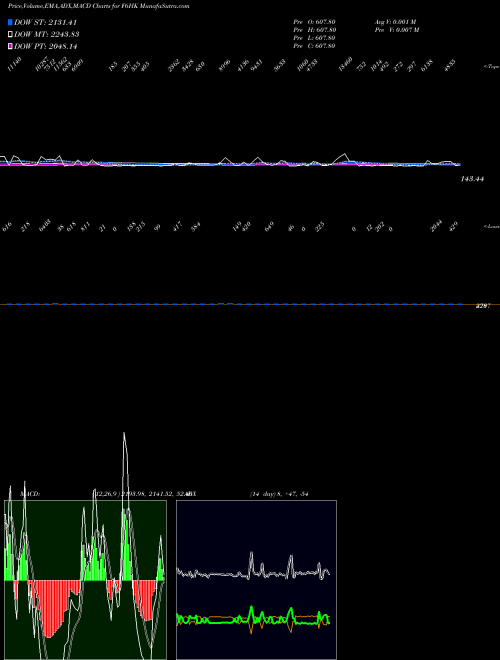Click the white DOW MT legend swatch
Viewport: 500px width, 660px height.
11,35
